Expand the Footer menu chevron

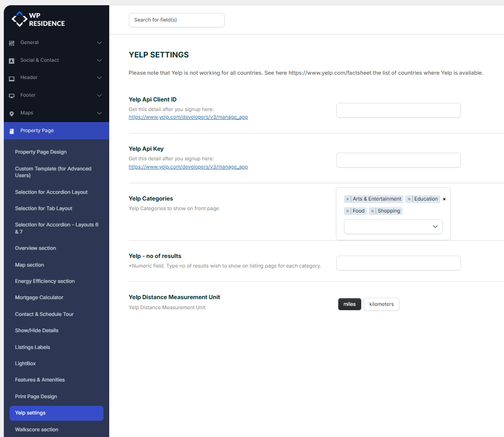pyautogui.click(x=99, y=95)
